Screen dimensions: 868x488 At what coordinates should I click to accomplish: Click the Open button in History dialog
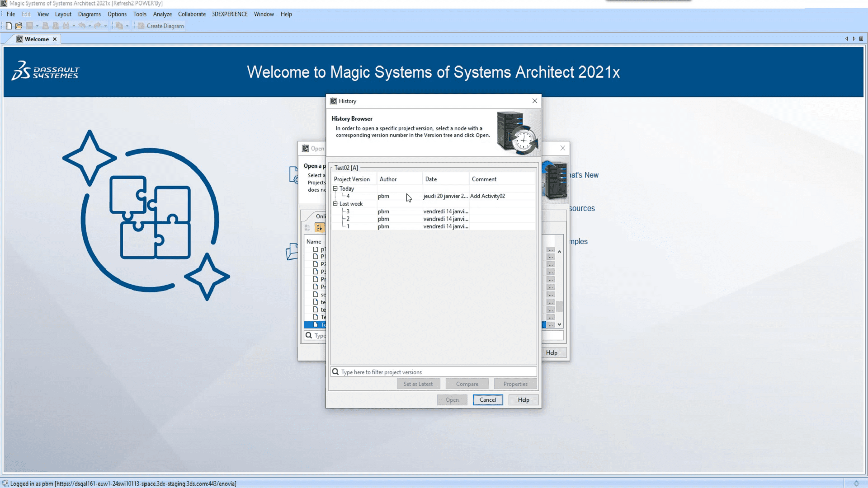point(452,400)
